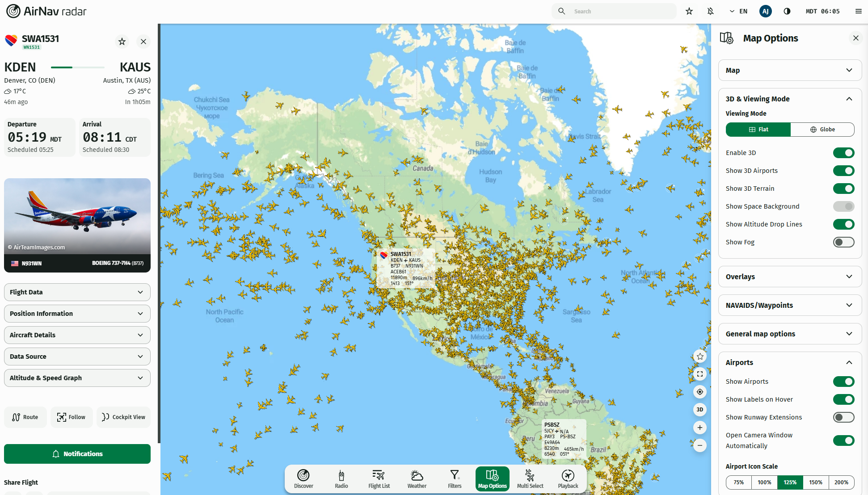Screen dimensions: 868x495
Task: Collapse the 3D & Viewing Mode section
Action: (790, 99)
